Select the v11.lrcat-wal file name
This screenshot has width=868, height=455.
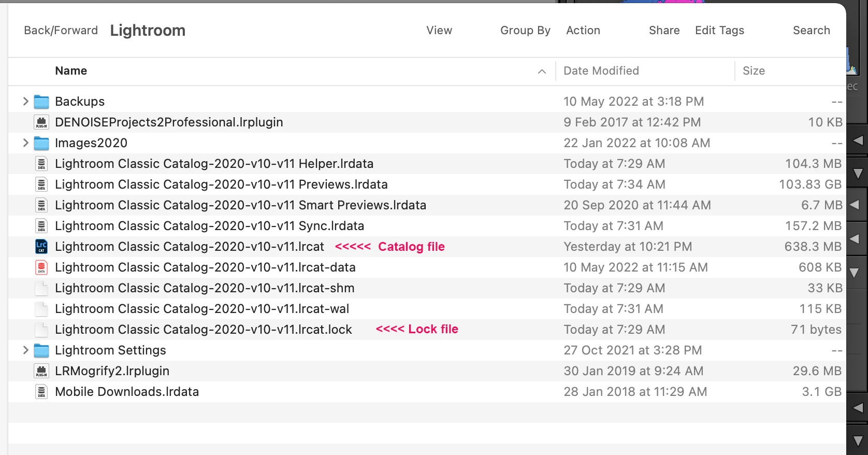[202, 309]
